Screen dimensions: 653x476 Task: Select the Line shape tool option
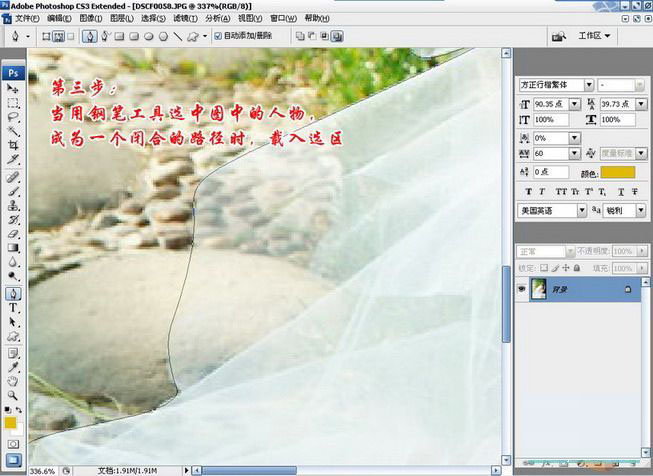(178, 36)
